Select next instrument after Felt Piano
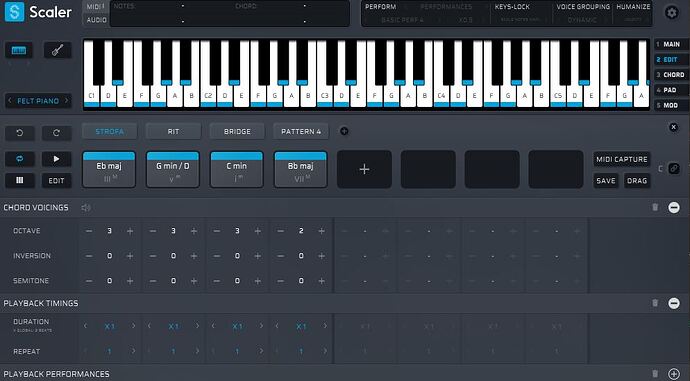690x381 pixels. (66, 101)
